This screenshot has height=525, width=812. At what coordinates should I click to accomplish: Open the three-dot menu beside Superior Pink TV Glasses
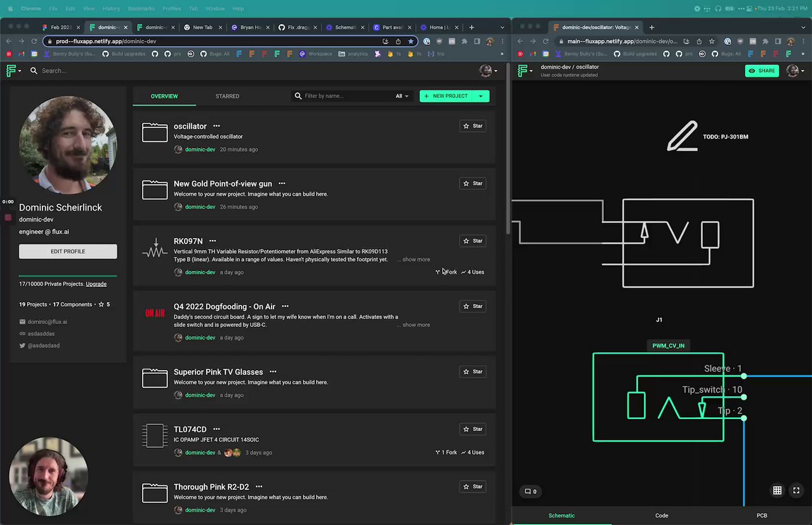coord(273,372)
